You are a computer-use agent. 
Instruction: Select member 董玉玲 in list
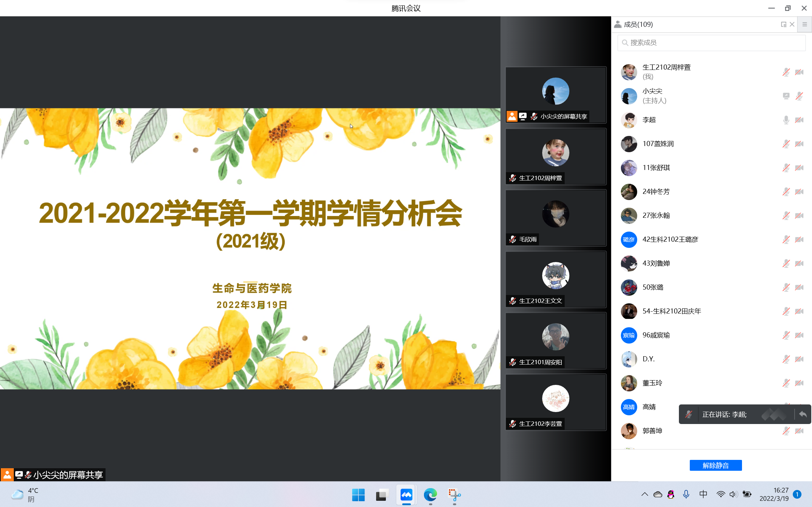pos(652,383)
